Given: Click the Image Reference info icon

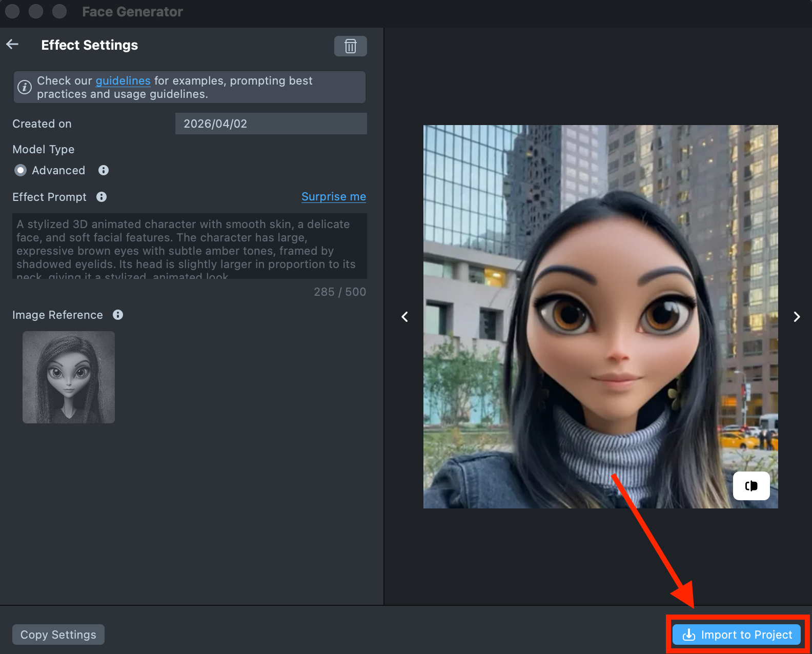Looking at the screenshot, I should [x=118, y=315].
